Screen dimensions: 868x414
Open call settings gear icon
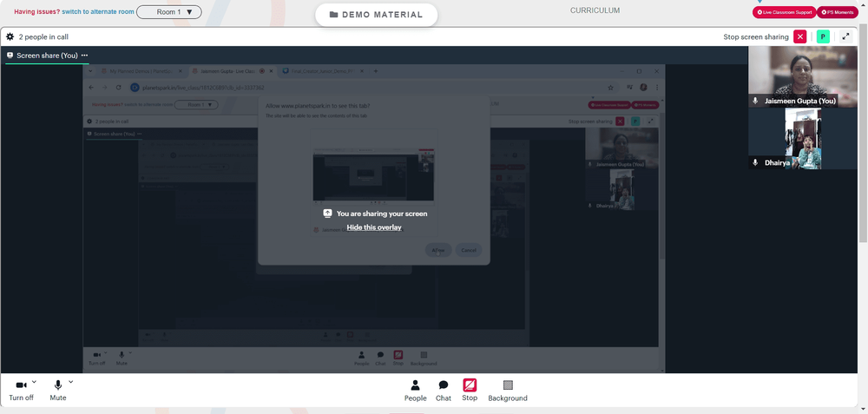tap(10, 37)
